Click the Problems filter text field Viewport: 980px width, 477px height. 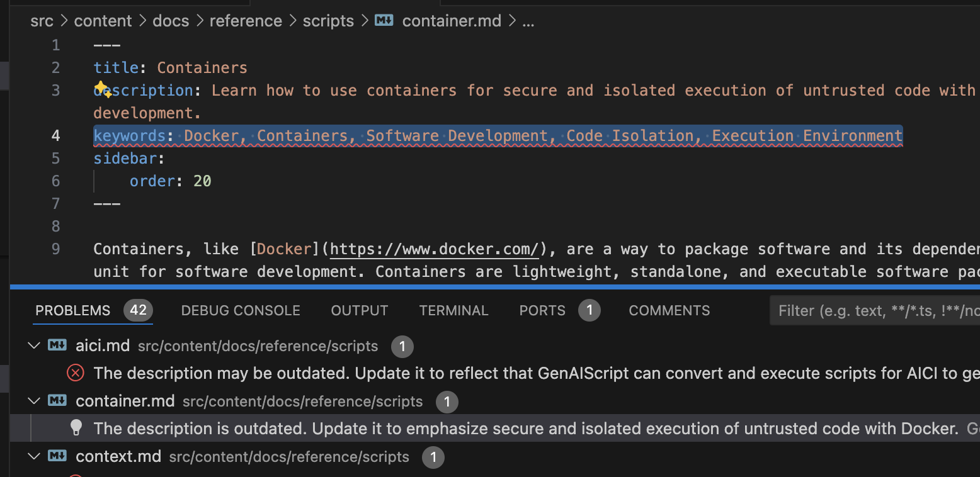point(875,311)
